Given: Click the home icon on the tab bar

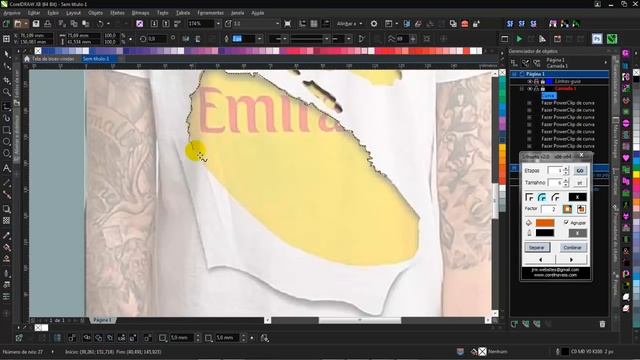Looking at the screenshot, I should (x=27, y=59).
